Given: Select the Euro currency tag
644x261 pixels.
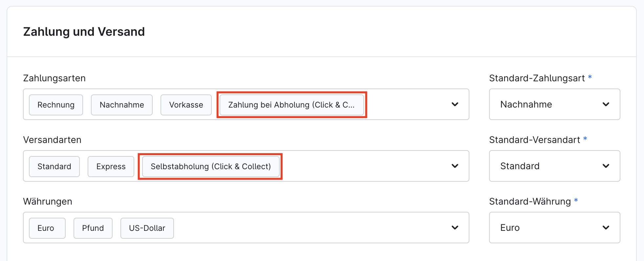Looking at the screenshot, I should pyautogui.click(x=46, y=228).
